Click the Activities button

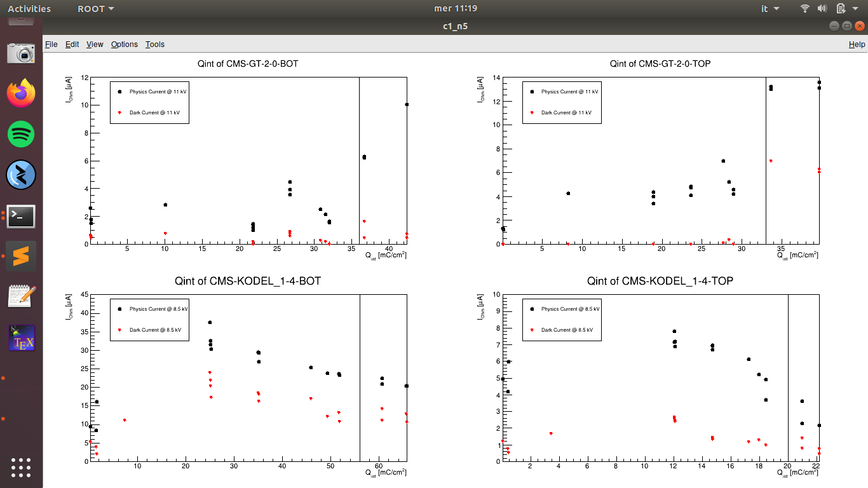click(29, 9)
